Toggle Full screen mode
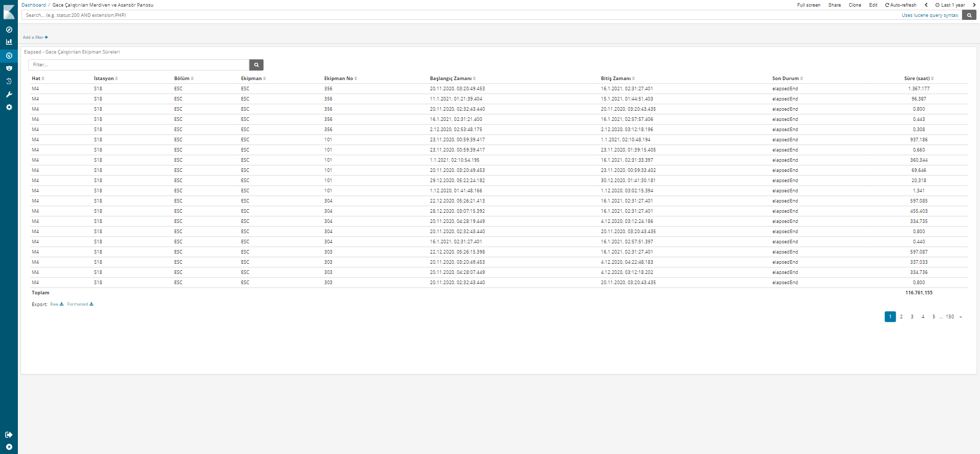This screenshot has height=454, width=980. (x=808, y=5)
